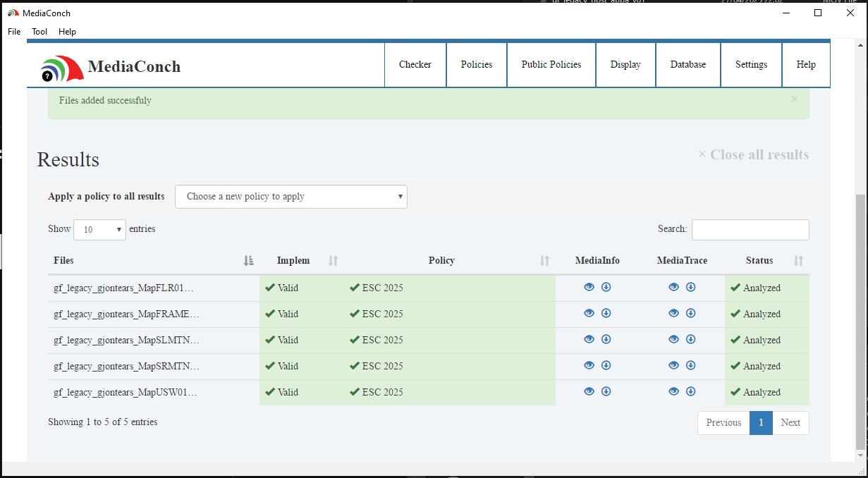
Task: Switch to the Settings tab
Action: [x=751, y=65]
